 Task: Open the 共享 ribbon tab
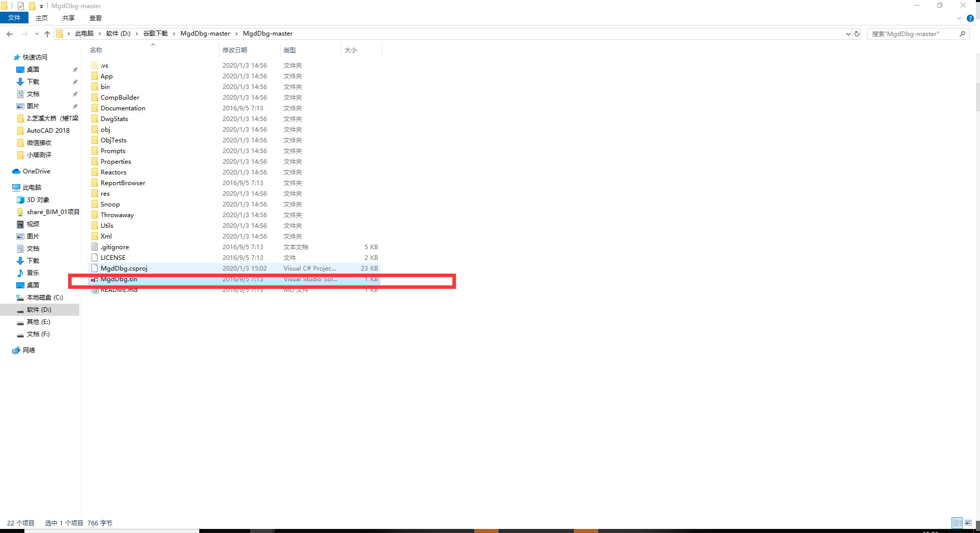coord(69,18)
